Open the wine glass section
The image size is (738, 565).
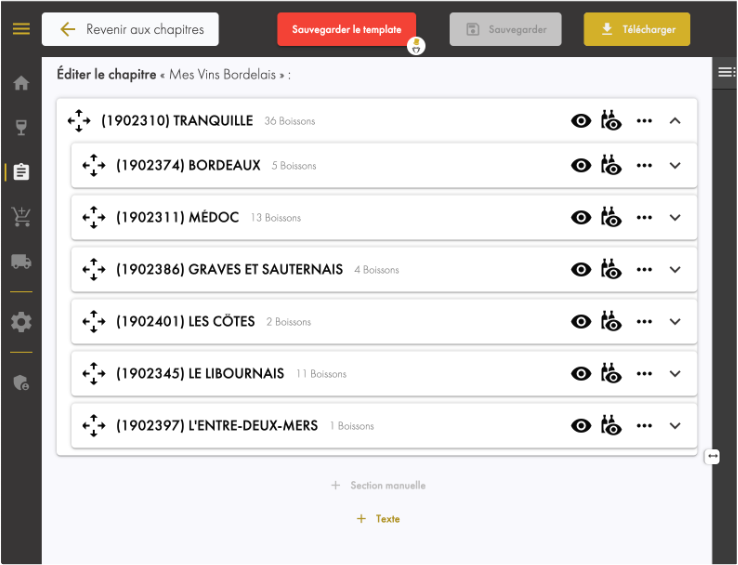tap(21, 127)
